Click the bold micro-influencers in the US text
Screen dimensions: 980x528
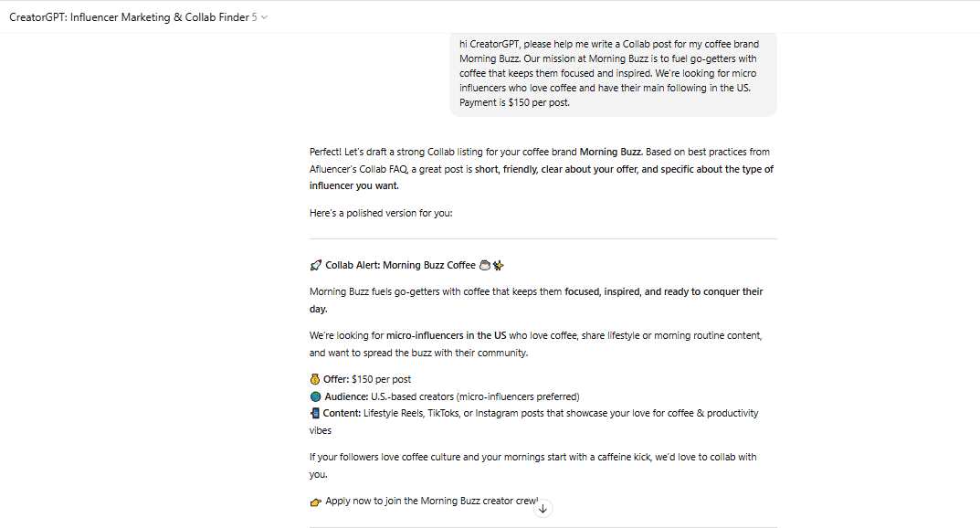pos(447,335)
